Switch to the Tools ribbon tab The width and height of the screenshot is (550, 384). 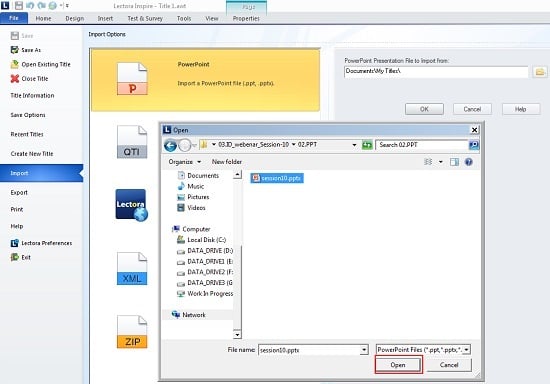pyautogui.click(x=184, y=18)
